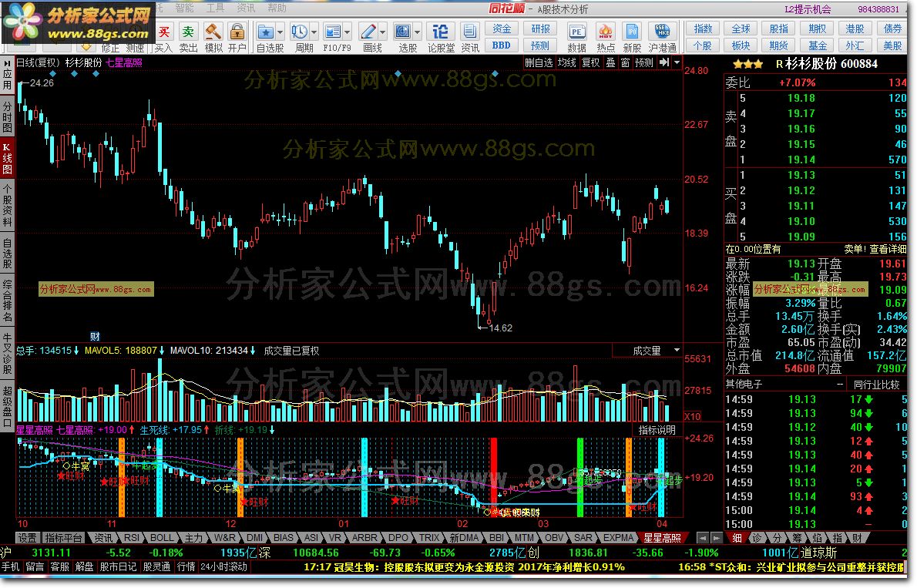Click the 冠昊生物 scrolling news headline
Image resolution: width=917 pixels, height=588 pixels.
coord(465,566)
